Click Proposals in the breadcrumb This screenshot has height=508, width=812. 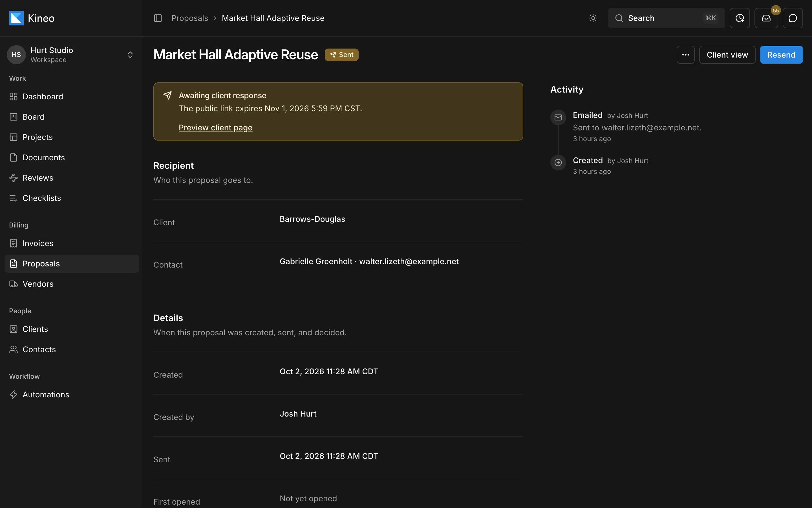(189, 18)
